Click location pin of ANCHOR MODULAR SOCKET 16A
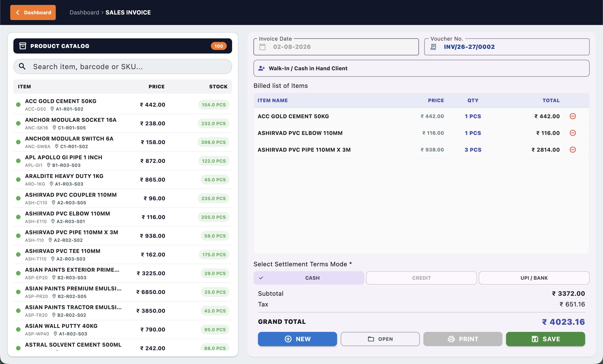This screenshot has height=364, width=603. 54,128
